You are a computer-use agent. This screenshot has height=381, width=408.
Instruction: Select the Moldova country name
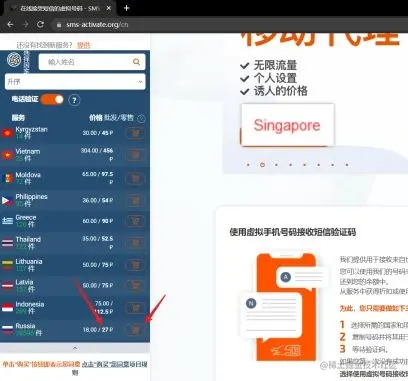28,175
